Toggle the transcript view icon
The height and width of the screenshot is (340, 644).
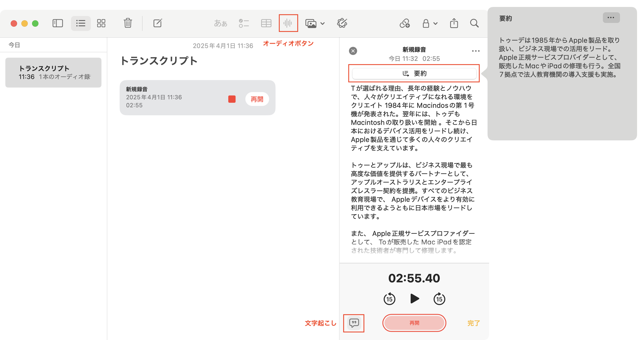pyautogui.click(x=354, y=323)
